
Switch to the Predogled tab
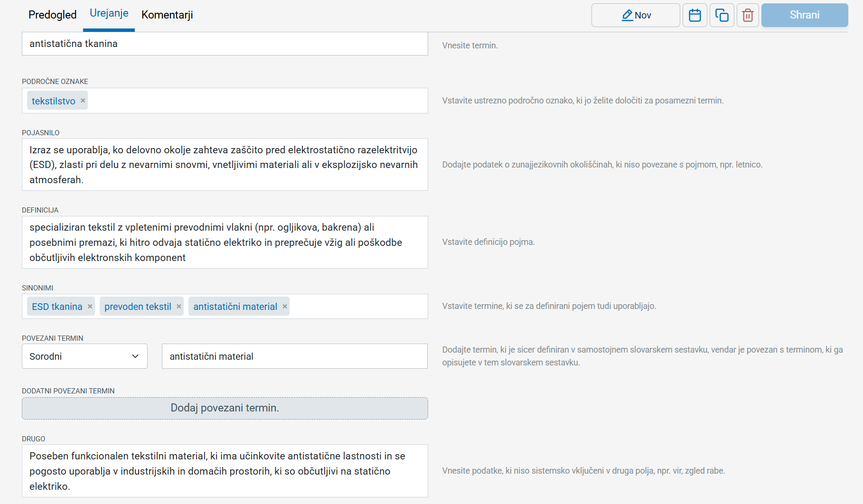click(x=52, y=15)
